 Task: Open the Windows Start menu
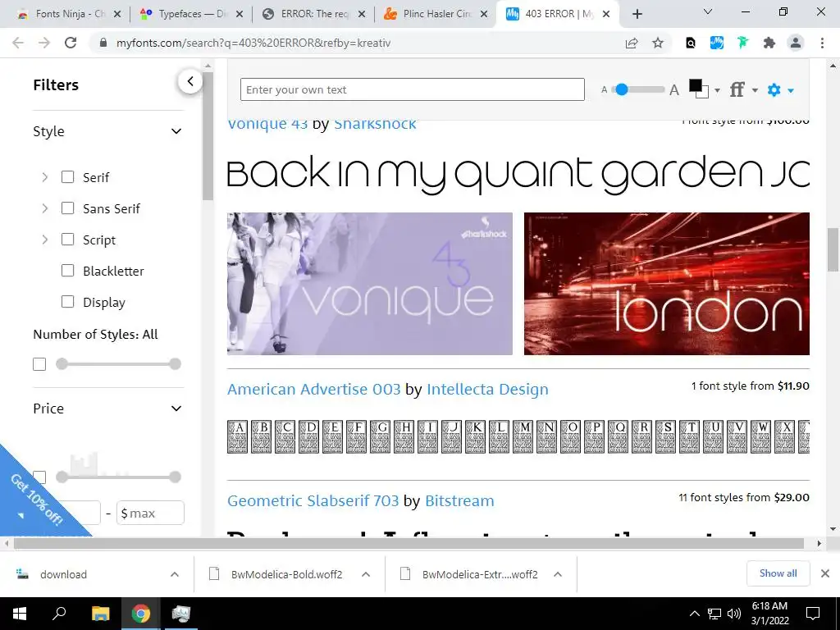20,614
